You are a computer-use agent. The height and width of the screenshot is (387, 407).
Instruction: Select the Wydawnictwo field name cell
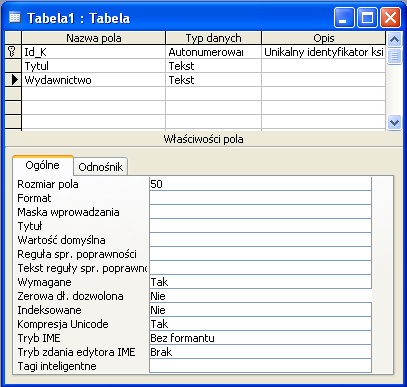tap(94, 80)
